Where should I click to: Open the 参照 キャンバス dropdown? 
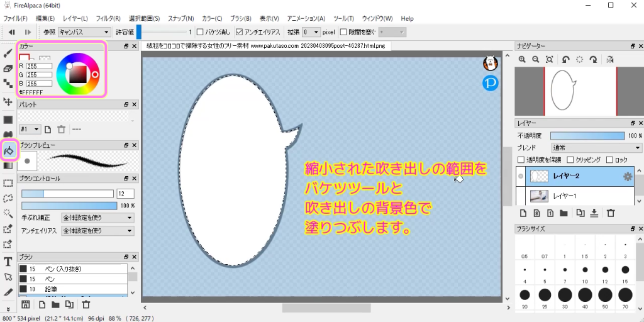(x=84, y=32)
